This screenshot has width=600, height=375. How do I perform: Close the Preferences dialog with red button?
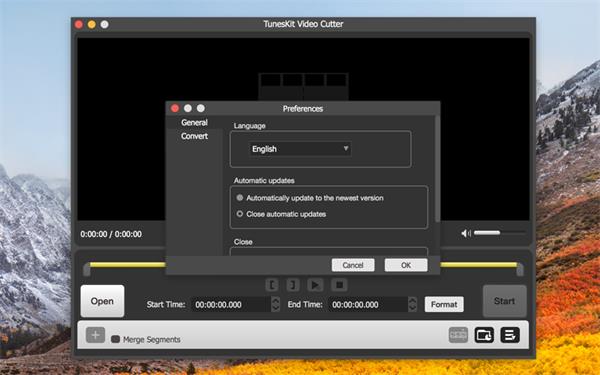[x=175, y=108]
